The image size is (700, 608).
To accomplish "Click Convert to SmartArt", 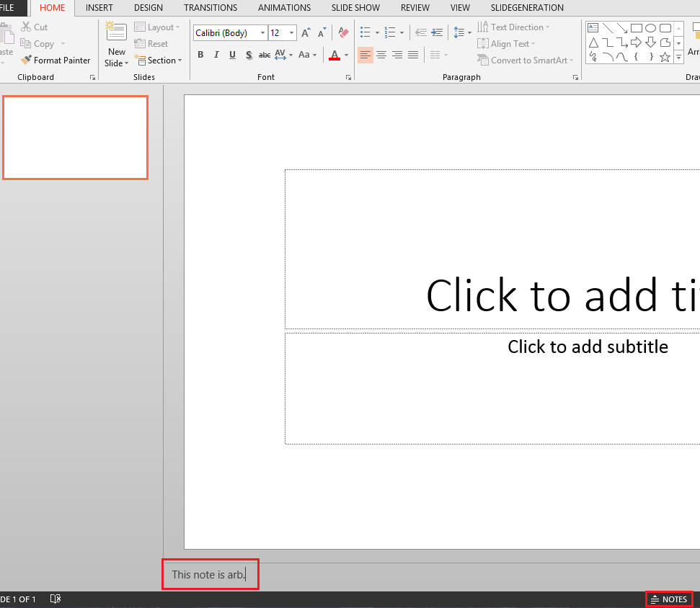I will [x=525, y=61].
